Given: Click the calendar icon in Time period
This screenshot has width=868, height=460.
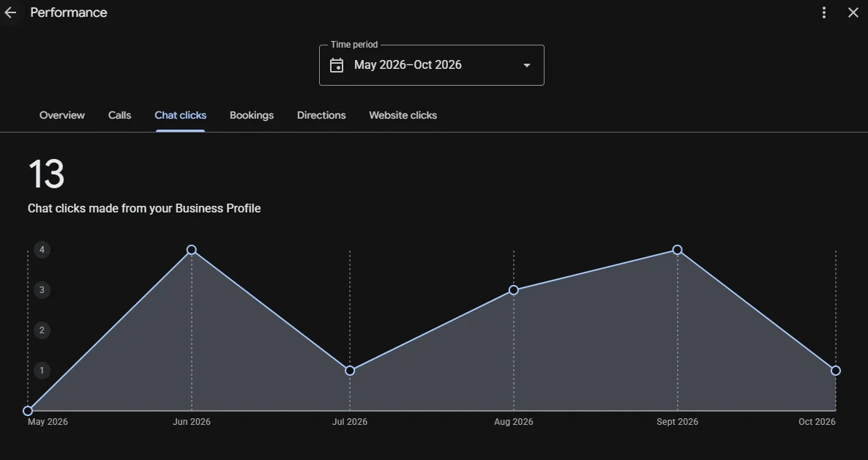Looking at the screenshot, I should pos(337,65).
